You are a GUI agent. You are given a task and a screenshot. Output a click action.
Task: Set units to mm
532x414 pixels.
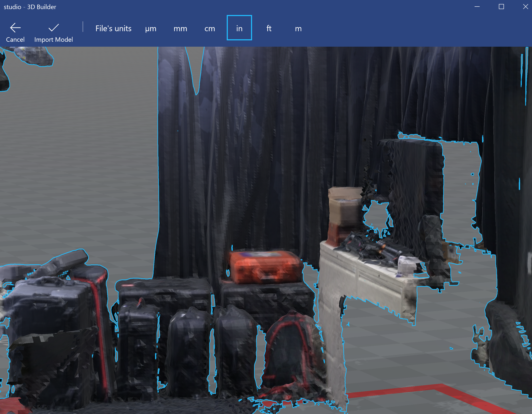[x=180, y=29]
